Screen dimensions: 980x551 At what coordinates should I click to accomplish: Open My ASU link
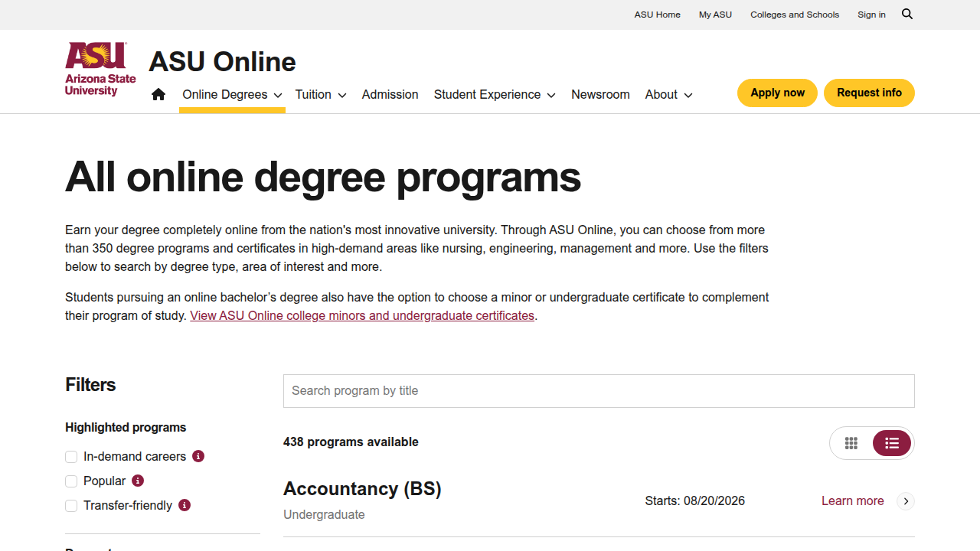point(715,15)
